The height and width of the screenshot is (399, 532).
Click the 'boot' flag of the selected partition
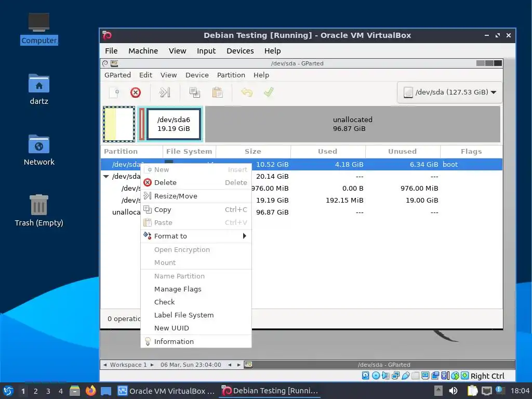click(x=450, y=165)
